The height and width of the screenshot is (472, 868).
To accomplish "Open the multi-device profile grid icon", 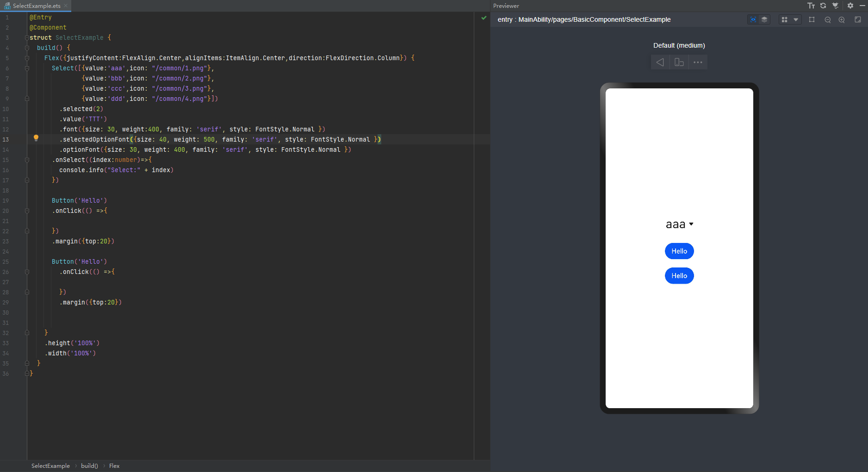I will tap(784, 19).
